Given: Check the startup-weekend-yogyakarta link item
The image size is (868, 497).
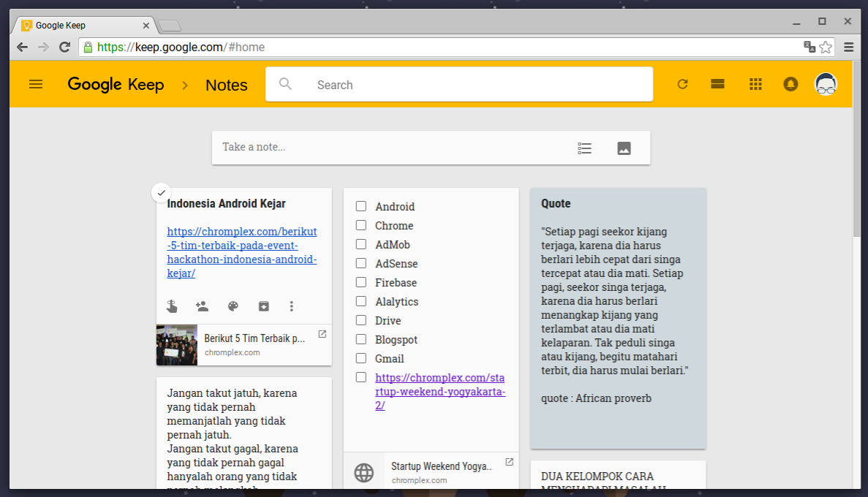Looking at the screenshot, I should click(361, 377).
